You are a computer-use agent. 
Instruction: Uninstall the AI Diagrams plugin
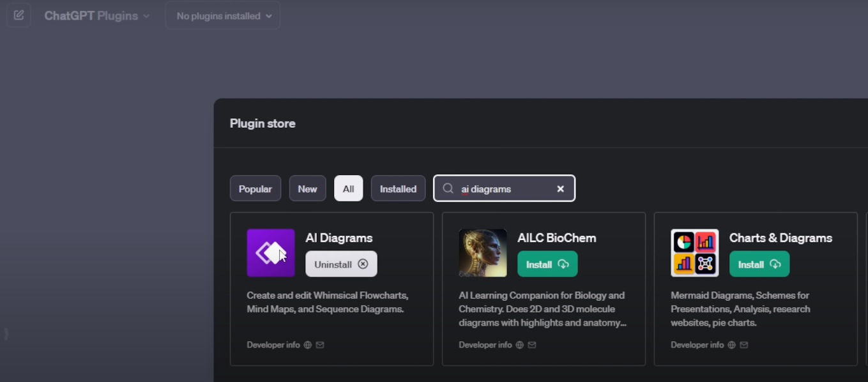[341, 263]
